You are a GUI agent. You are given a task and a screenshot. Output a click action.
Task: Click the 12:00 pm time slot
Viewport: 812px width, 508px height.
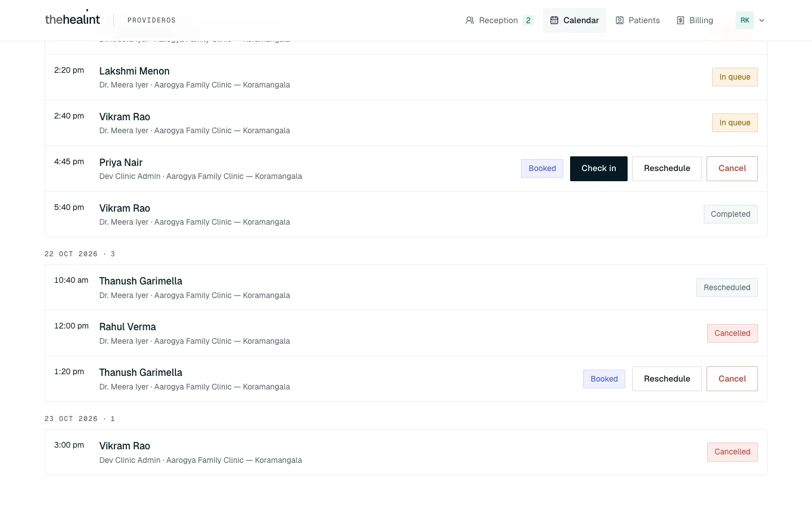pyautogui.click(x=71, y=326)
